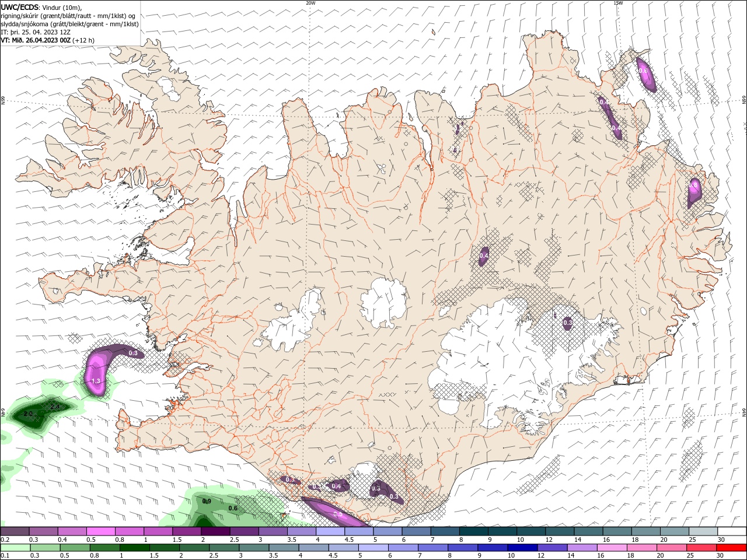The height and width of the screenshot is (560, 747).
Task: Select the light gray 25–30 upper legend swatch
Action: [703, 531]
